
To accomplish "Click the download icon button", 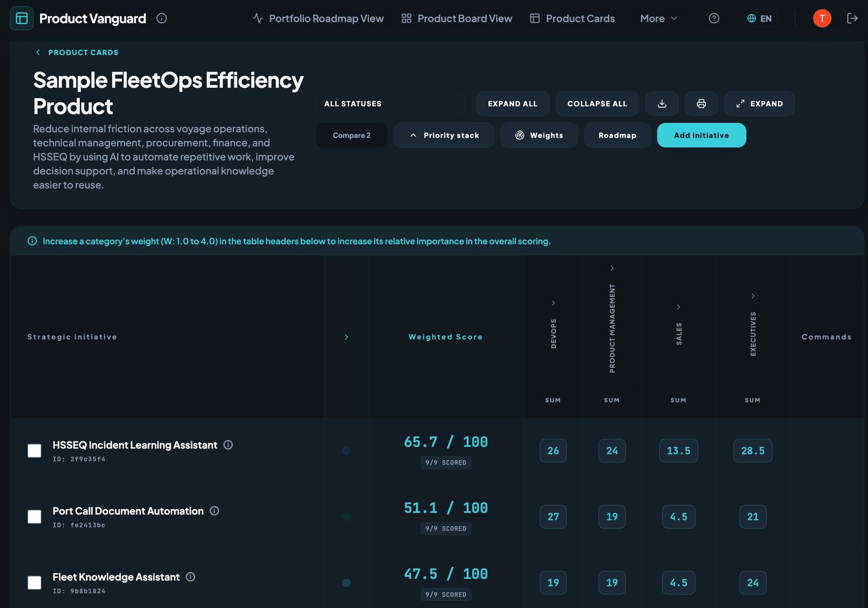I will click(x=662, y=104).
